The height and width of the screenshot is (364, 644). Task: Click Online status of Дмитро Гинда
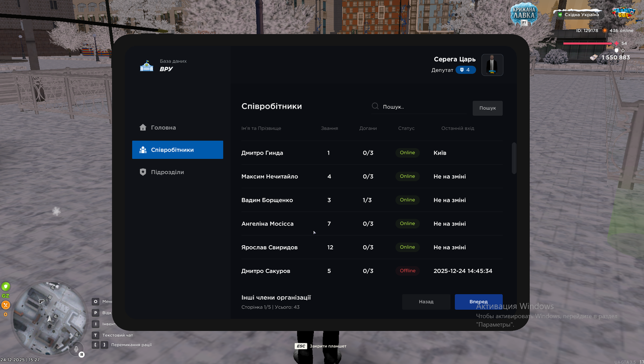[408, 153]
